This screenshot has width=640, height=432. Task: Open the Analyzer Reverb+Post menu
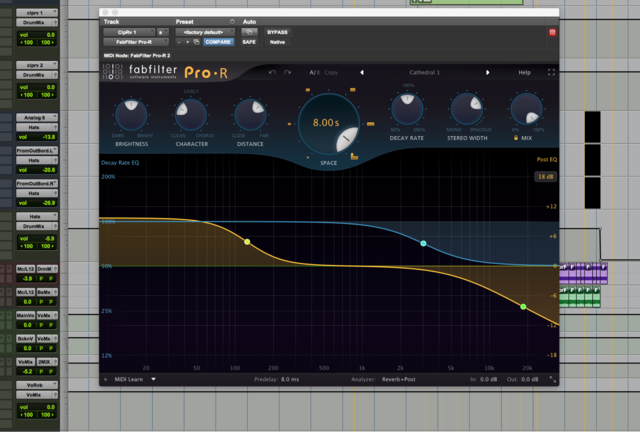[398, 379]
